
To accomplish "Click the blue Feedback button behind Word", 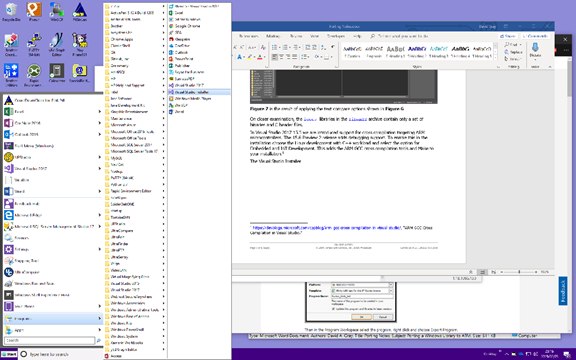I will 563,291.
